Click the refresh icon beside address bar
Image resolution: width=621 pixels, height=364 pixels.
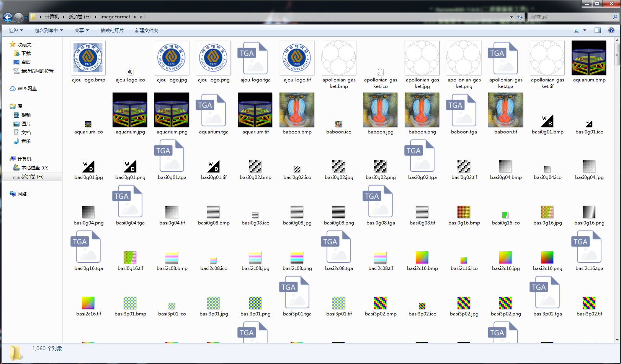(520, 17)
